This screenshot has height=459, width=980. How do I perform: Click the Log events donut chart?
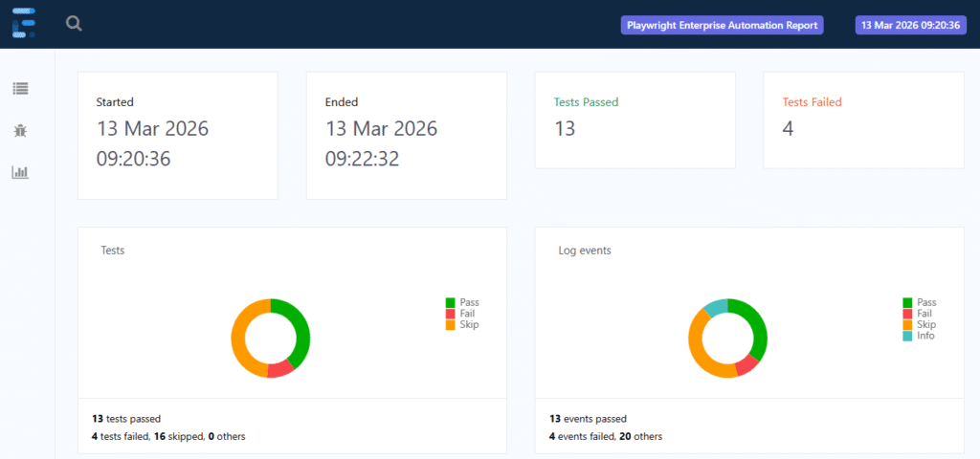(x=728, y=338)
